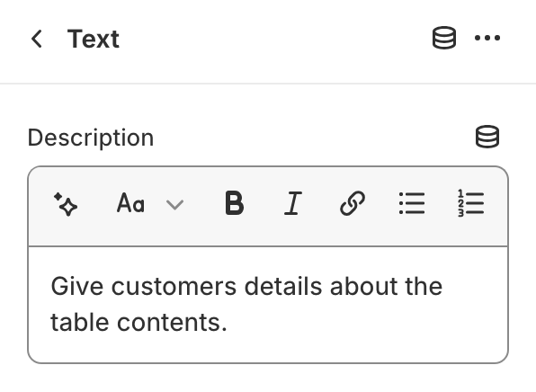
Task: Apply bulleted list formatting
Action: [x=412, y=203]
